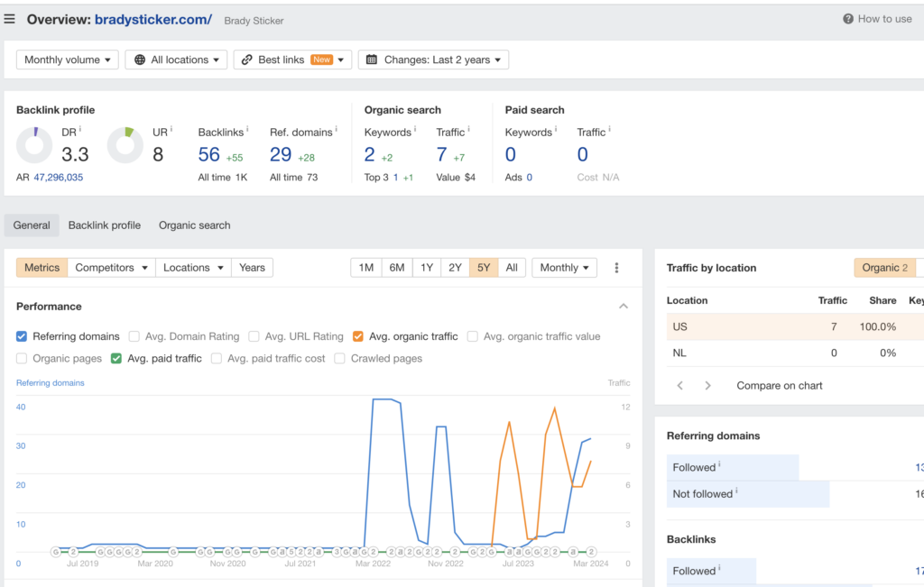Set chart range to All

512,267
